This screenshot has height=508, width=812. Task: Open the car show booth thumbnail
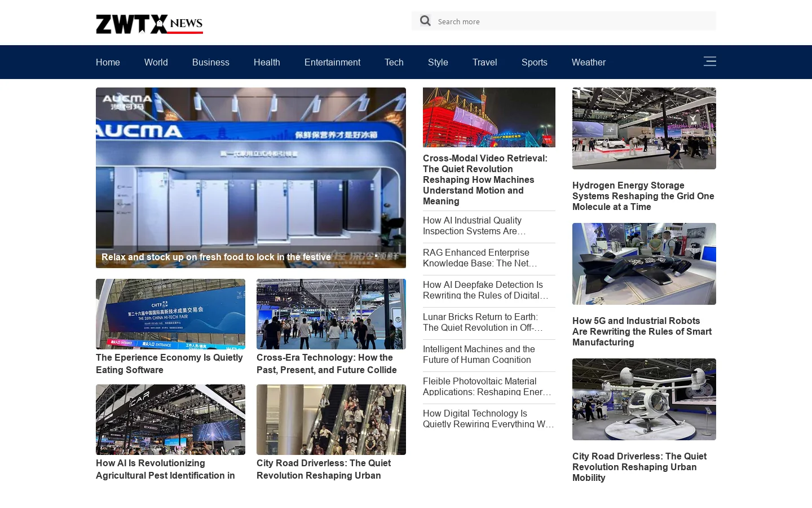pos(644,128)
